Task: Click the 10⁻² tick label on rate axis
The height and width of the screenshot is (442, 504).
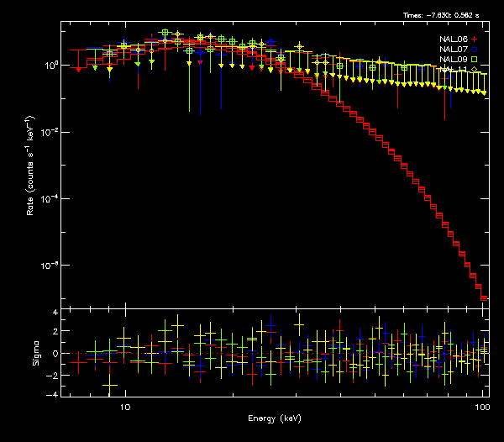Action: (50, 132)
